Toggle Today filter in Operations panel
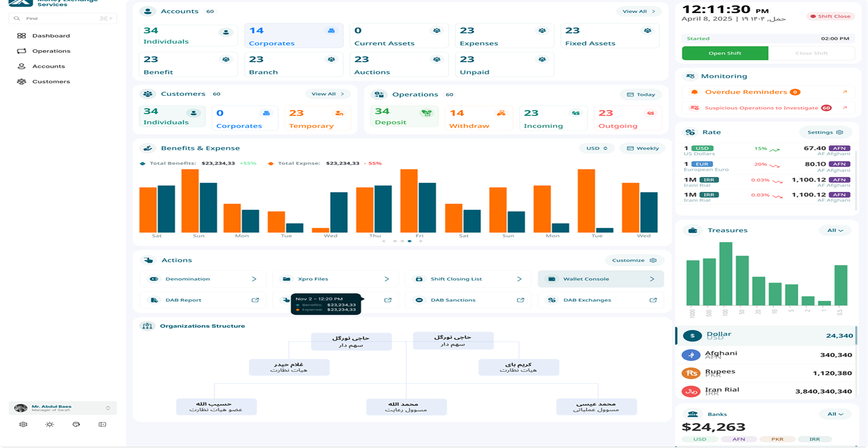The width and height of the screenshot is (868, 448). (x=640, y=94)
